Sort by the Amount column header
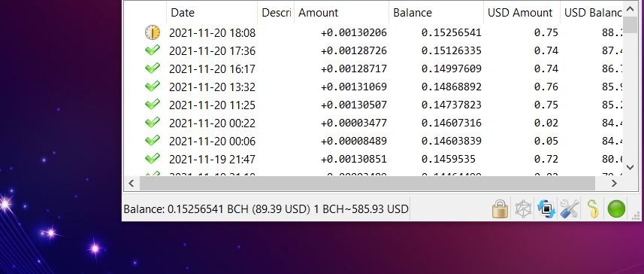The height and width of the screenshot is (274, 644). 341,13
